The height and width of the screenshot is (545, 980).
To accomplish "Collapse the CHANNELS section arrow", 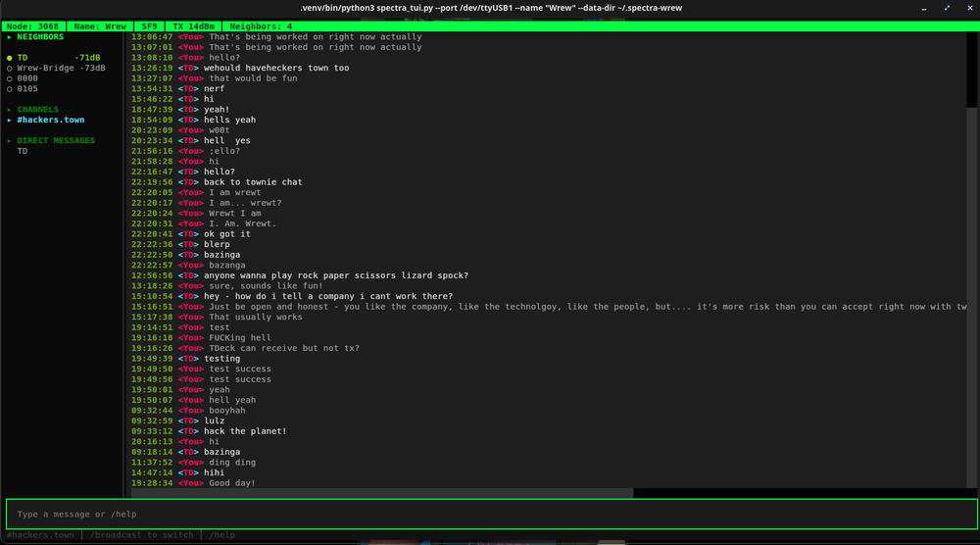I will pos(10,110).
